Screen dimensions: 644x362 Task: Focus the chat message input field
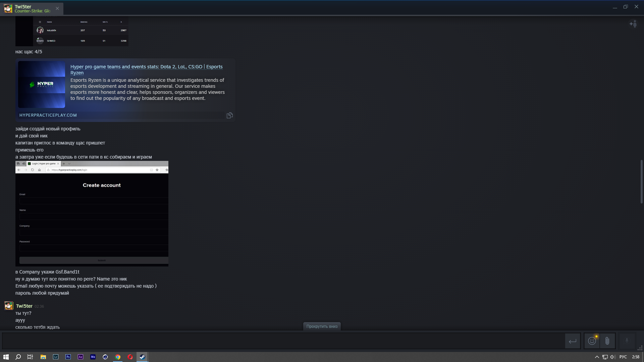click(x=283, y=341)
